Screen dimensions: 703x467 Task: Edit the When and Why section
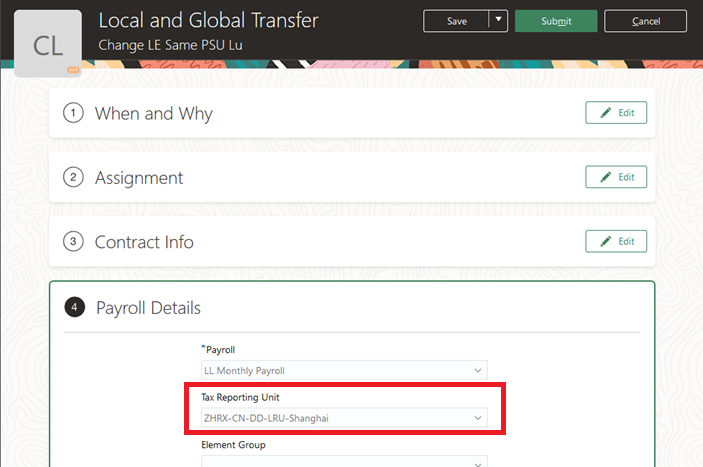tap(616, 113)
